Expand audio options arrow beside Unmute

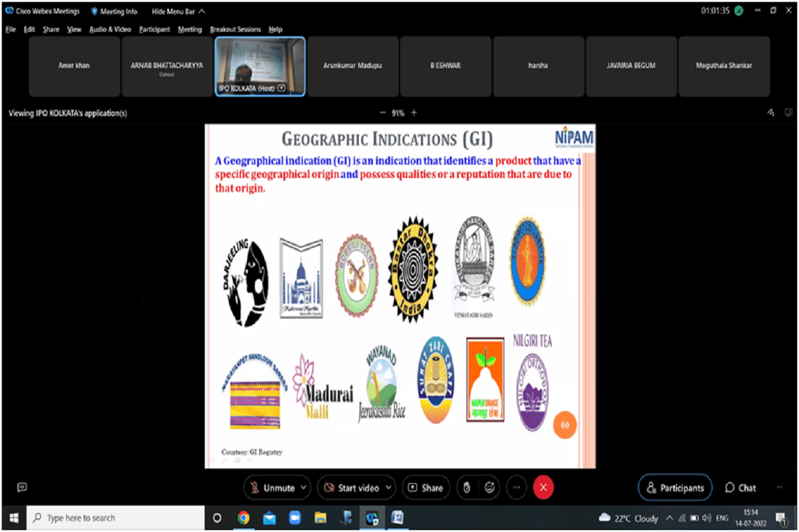click(303, 488)
